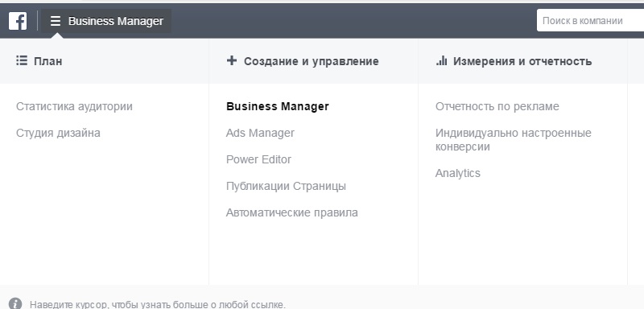Open Отчетность по рекламе

coord(497,107)
